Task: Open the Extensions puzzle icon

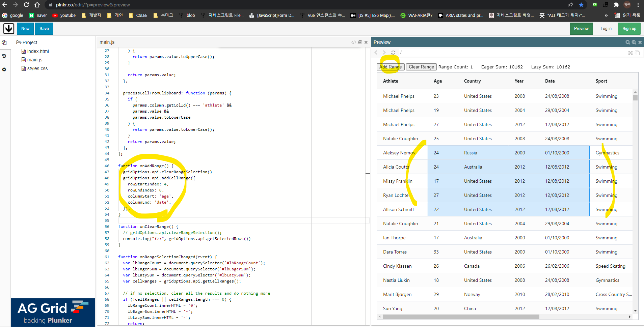Action: (616, 5)
